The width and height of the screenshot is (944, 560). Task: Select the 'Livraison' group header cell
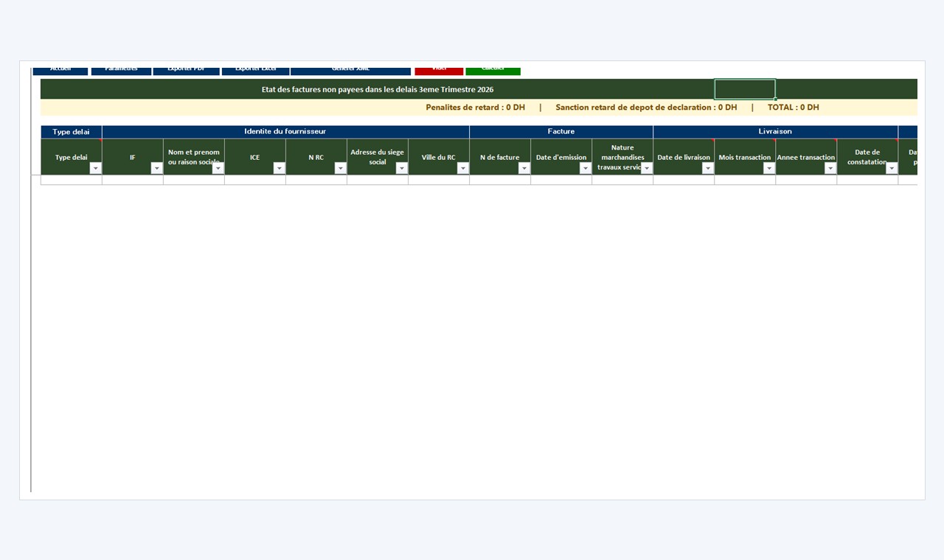(x=775, y=132)
